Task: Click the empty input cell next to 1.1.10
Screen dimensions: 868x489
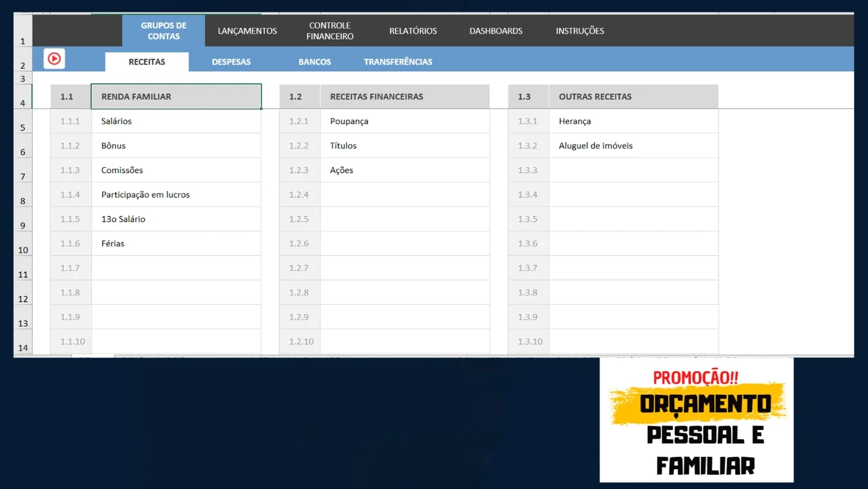Action: pos(176,342)
